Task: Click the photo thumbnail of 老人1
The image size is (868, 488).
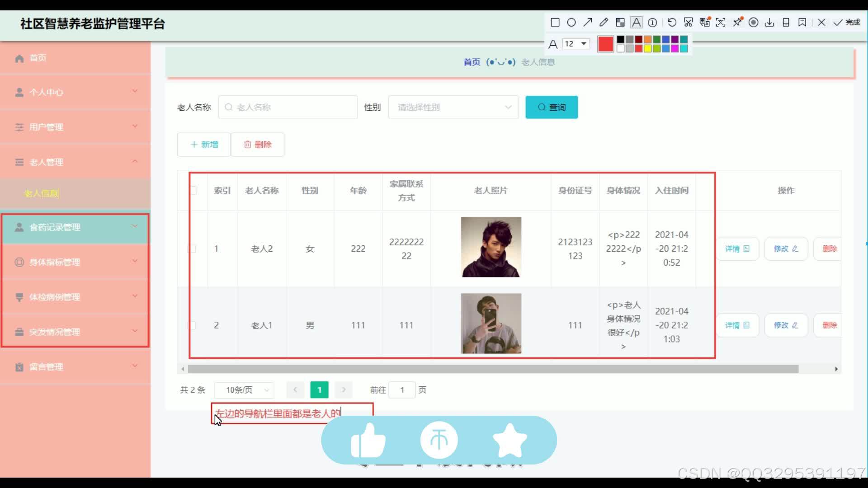Action: (x=491, y=324)
